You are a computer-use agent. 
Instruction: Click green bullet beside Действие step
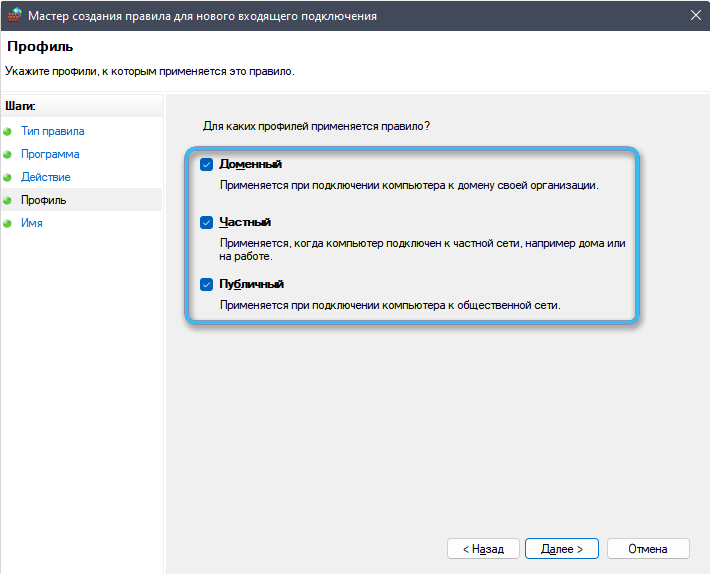pos(8,178)
